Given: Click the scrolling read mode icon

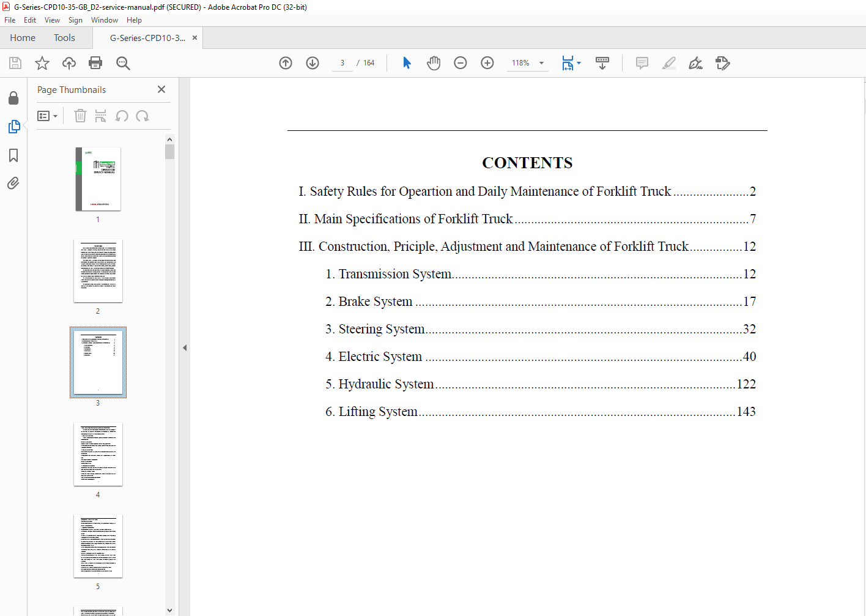Looking at the screenshot, I should click(x=602, y=63).
